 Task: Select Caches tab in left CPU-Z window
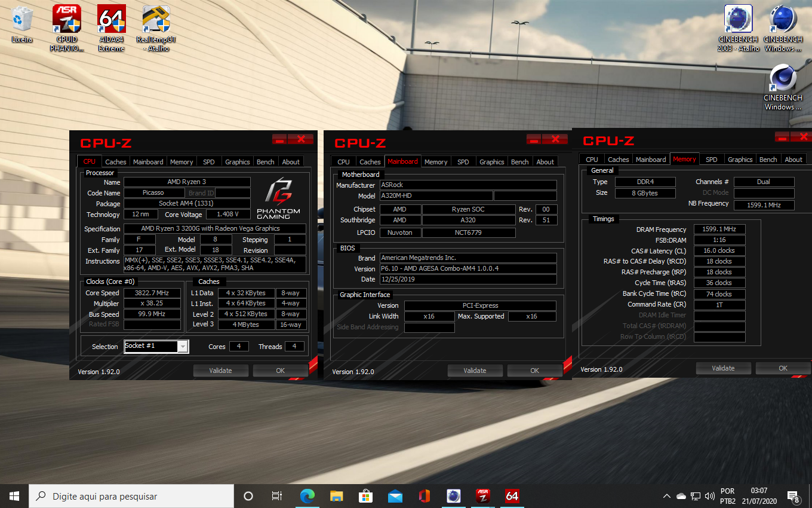116,161
